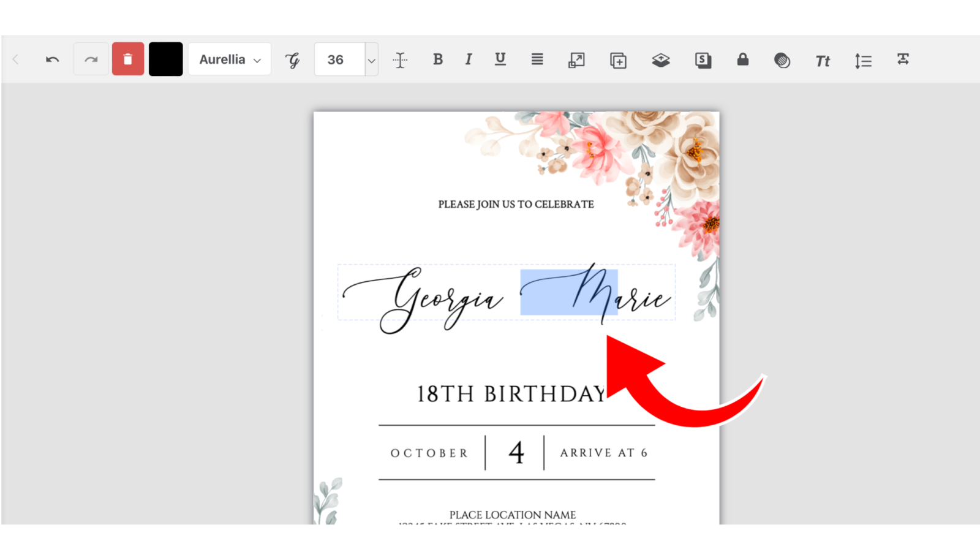Click the ARRIVE AT 6 text
The height and width of the screenshot is (560, 980).
(604, 453)
